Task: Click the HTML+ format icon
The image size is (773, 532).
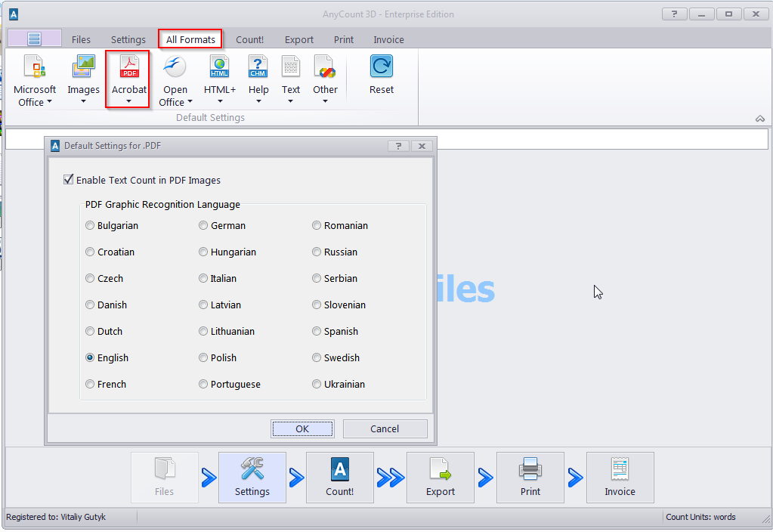Action: pyautogui.click(x=220, y=67)
